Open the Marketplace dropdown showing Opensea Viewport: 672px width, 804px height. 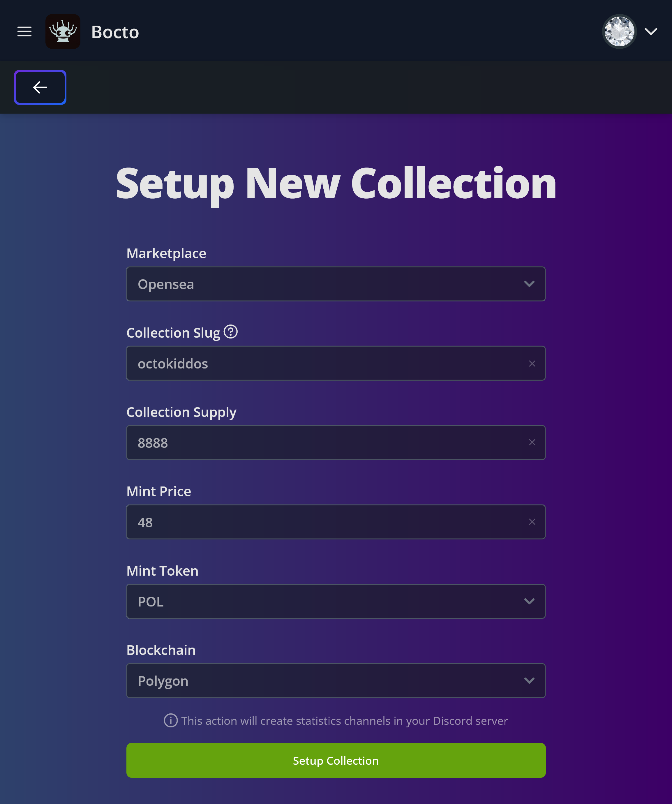329,284
